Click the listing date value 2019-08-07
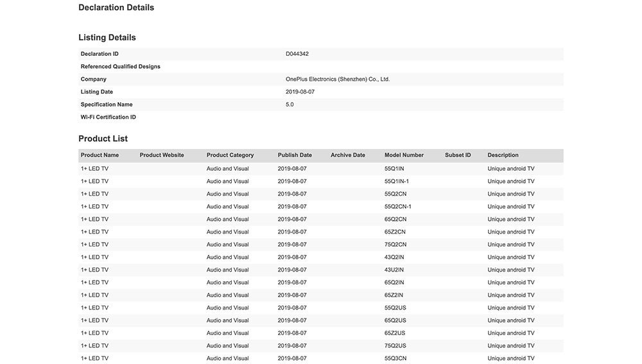Screen dimensions: 642x364 click(x=300, y=92)
